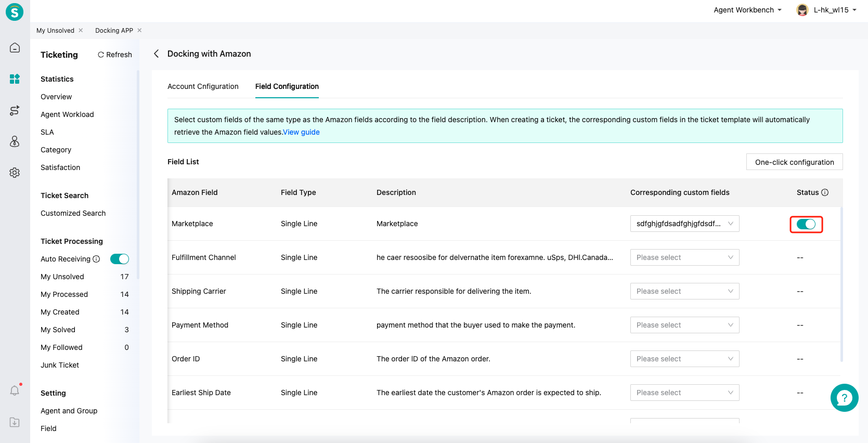Image resolution: width=868 pixels, height=443 pixels.
Task: Select the ticketing grid icon in rail
Action: coord(15,79)
